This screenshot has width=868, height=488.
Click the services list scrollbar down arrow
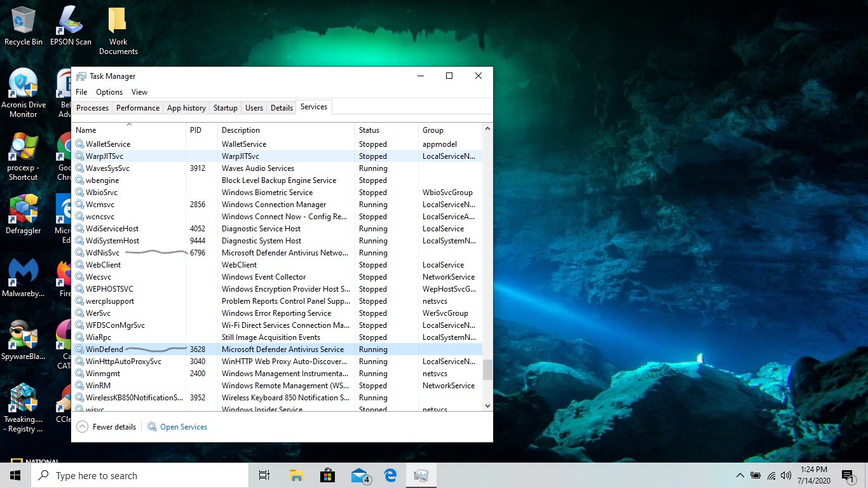[x=488, y=405]
